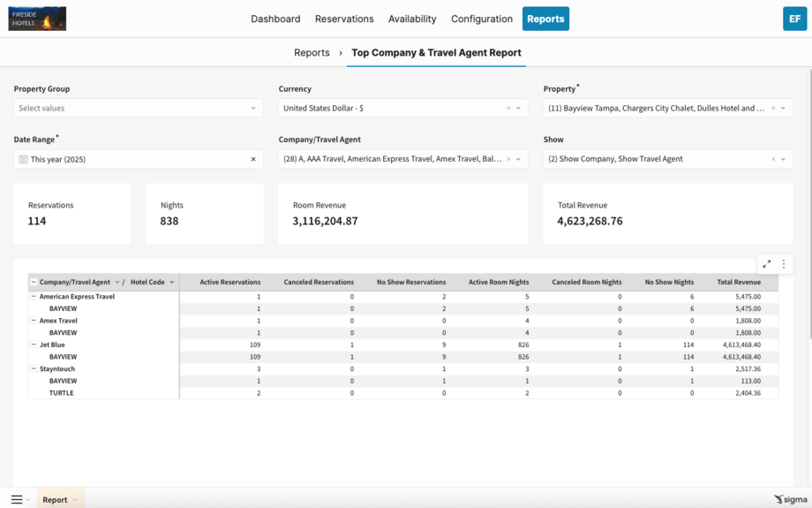The image size is (812, 508).
Task: Click the Nights 838 summary card
Action: coord(205,214)
